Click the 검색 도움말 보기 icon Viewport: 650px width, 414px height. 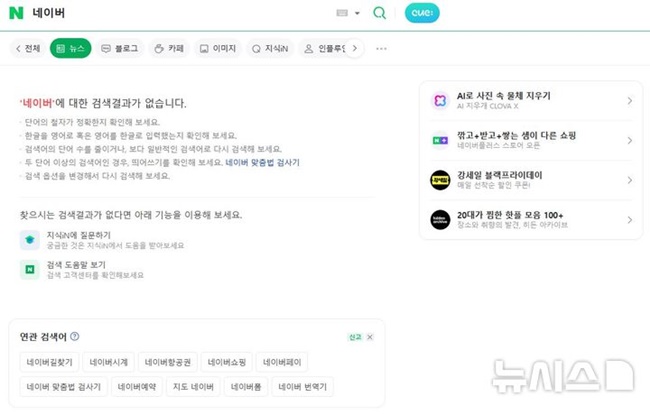[x=29, y=269]
